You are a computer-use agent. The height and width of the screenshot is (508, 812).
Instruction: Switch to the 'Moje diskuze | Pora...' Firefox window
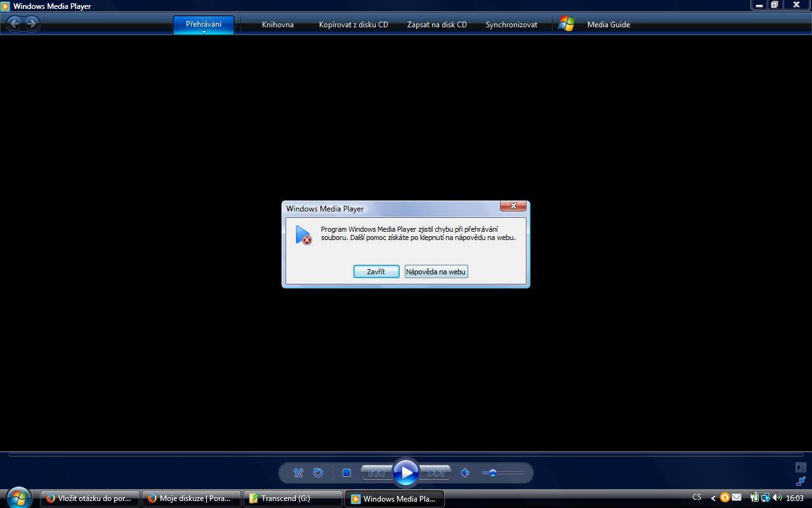192,498
